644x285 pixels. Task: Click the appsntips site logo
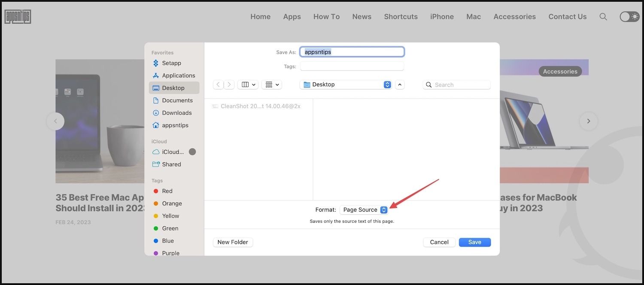(18, 17)
